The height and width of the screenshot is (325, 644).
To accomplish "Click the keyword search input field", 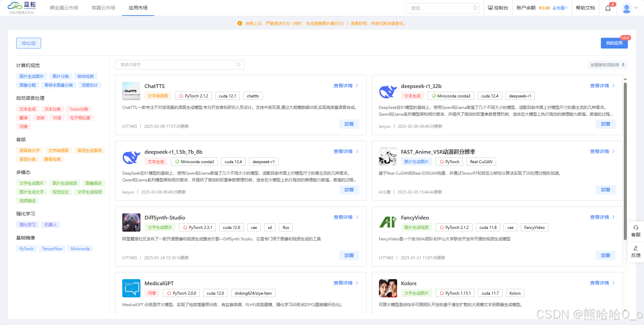I will [180, 65].
